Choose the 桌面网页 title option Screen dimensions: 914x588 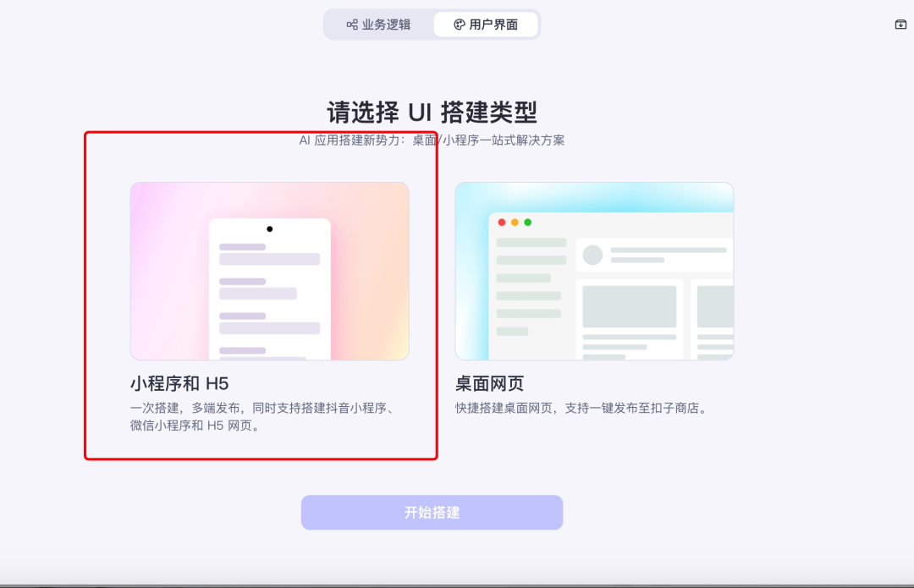tap(490, 383)
